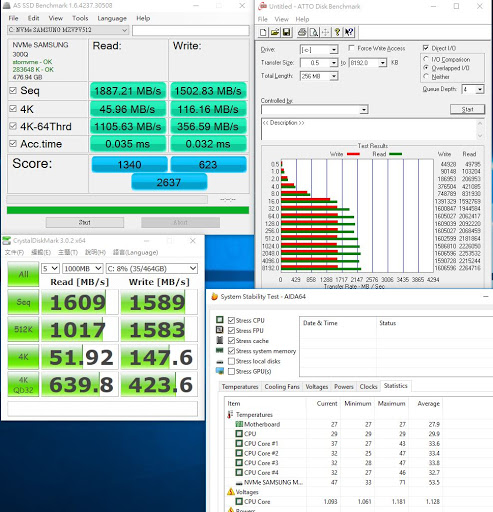
Task: Click the FPU icon beside Stress FPU
Action: coord(220,330)
